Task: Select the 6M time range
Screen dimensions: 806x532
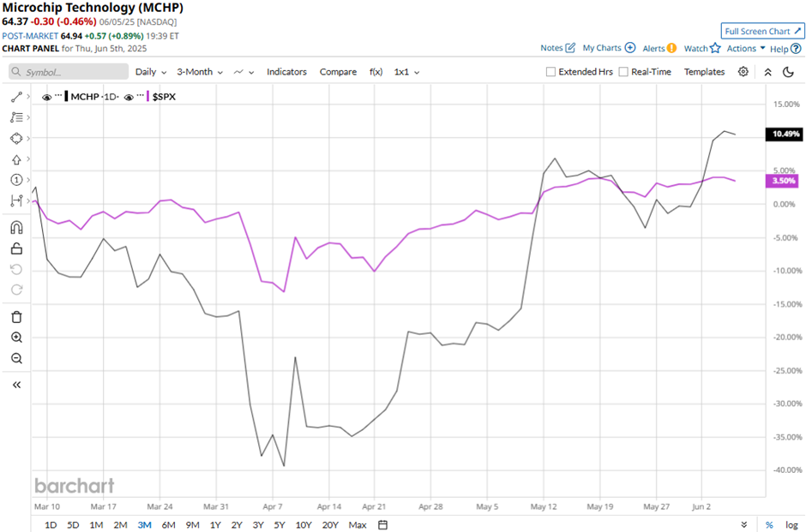Action: (169, 525)
